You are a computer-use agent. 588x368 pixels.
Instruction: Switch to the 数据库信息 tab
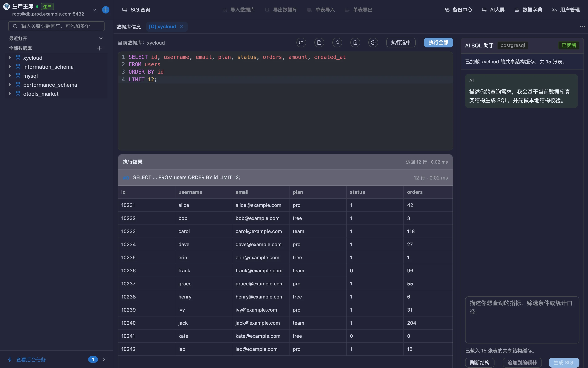[129, 27]
